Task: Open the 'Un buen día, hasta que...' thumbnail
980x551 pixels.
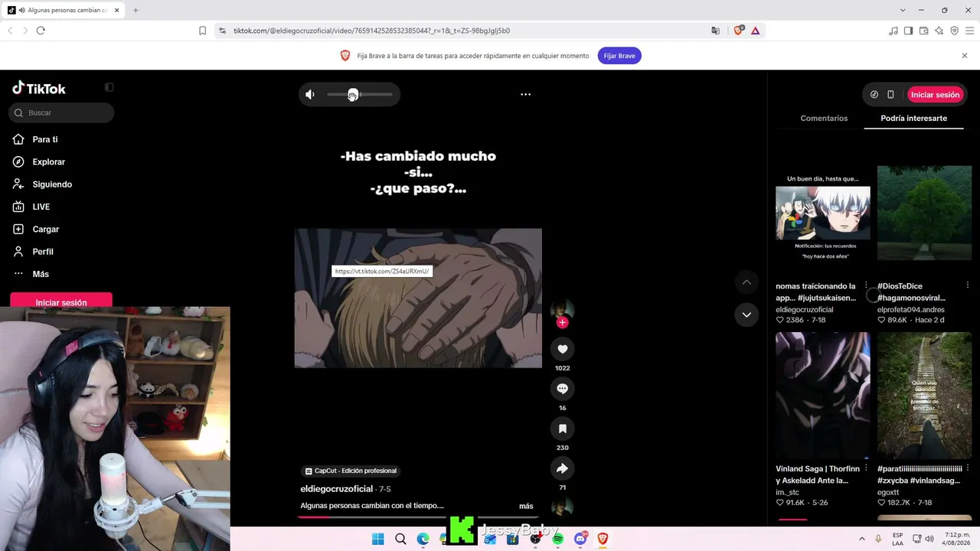Action: [x=823, y=212]
